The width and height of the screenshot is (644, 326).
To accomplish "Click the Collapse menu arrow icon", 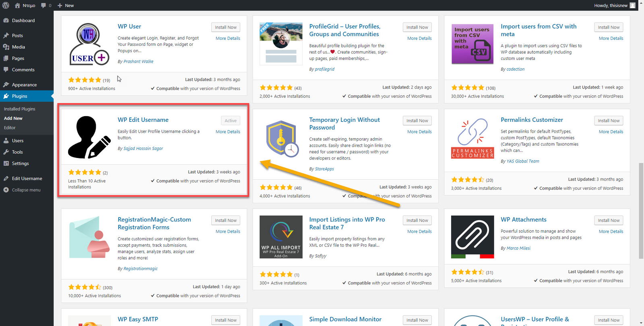I will (6, 190).
